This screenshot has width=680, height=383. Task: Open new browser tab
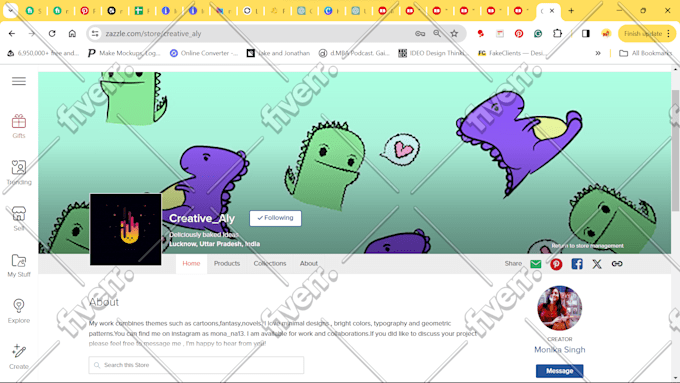[571, 11]
